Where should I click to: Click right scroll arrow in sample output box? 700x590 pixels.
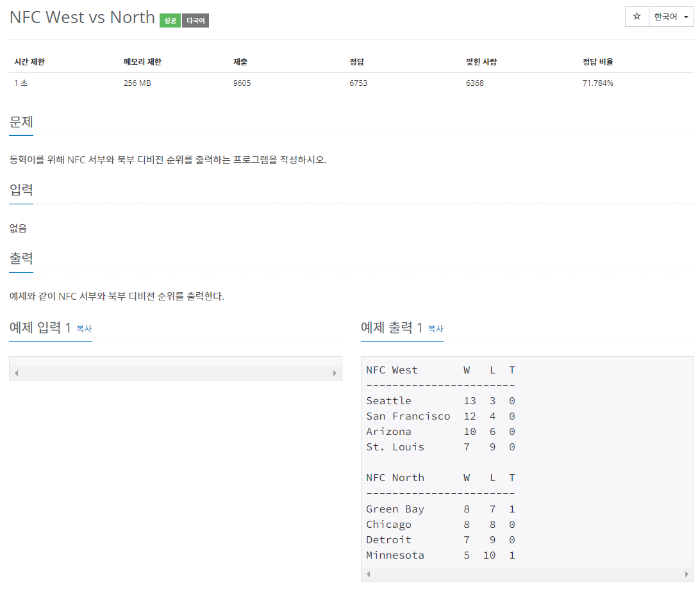[x=687, y=575]
